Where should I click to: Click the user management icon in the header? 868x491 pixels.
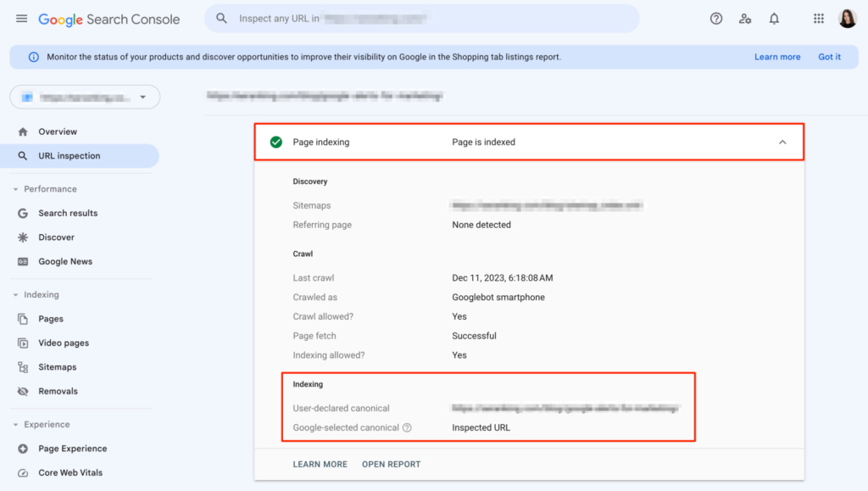745,18
